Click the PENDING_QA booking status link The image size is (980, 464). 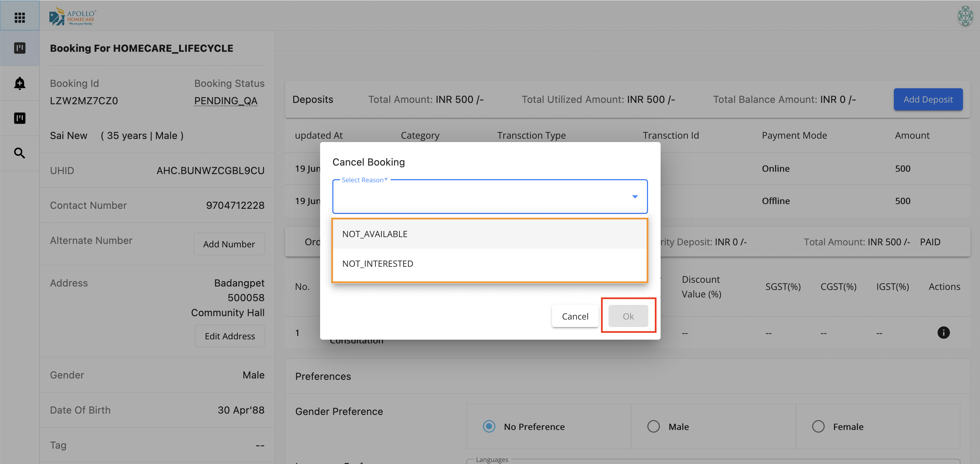point(226,101)
